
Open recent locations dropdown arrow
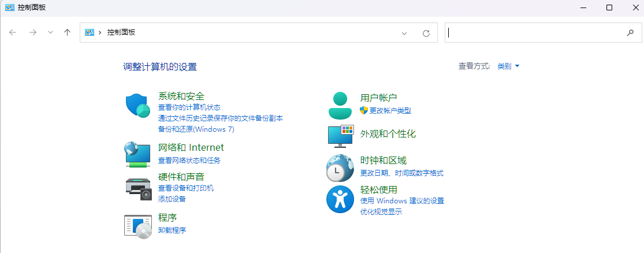(50, 32)
